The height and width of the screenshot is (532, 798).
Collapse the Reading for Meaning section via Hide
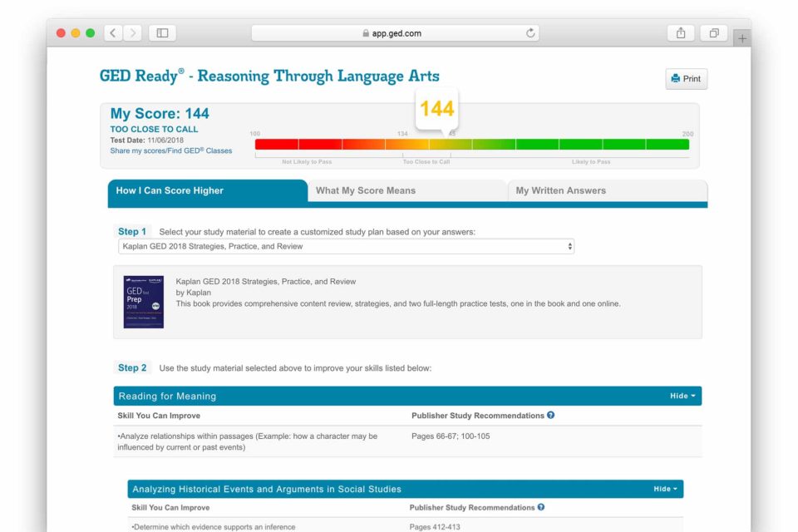(682, 396)
